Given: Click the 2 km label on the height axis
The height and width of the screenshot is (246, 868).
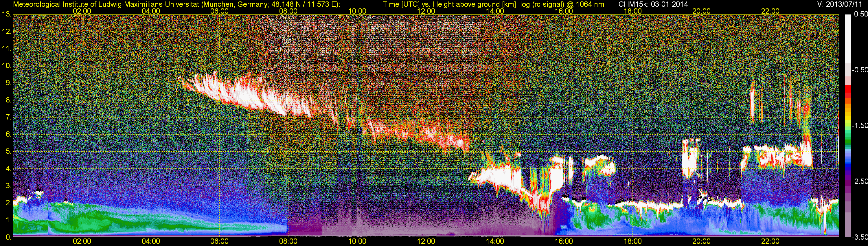Looking at the screenshot, I should tap(8, 203).
